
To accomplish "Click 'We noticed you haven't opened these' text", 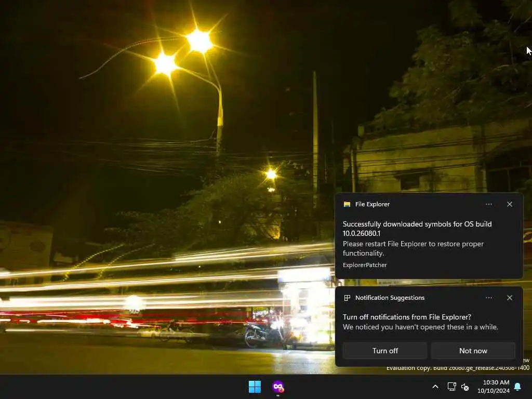I will (420, 327).
